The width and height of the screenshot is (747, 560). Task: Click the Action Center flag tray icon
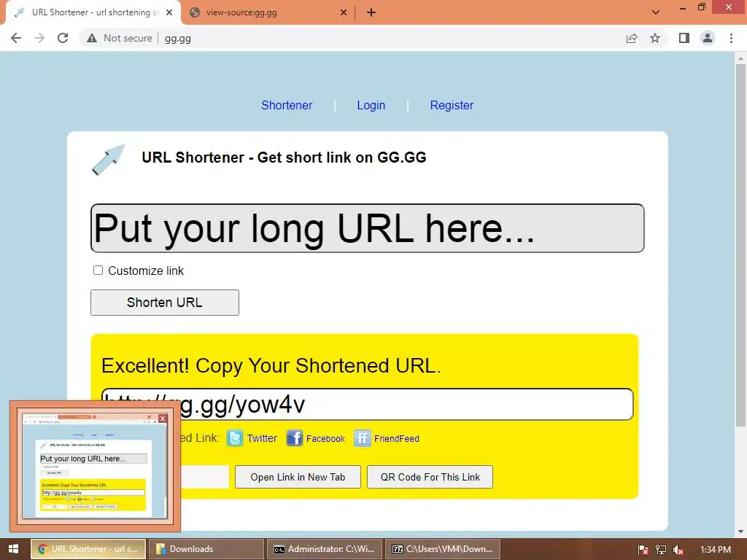tap(643, 550)
